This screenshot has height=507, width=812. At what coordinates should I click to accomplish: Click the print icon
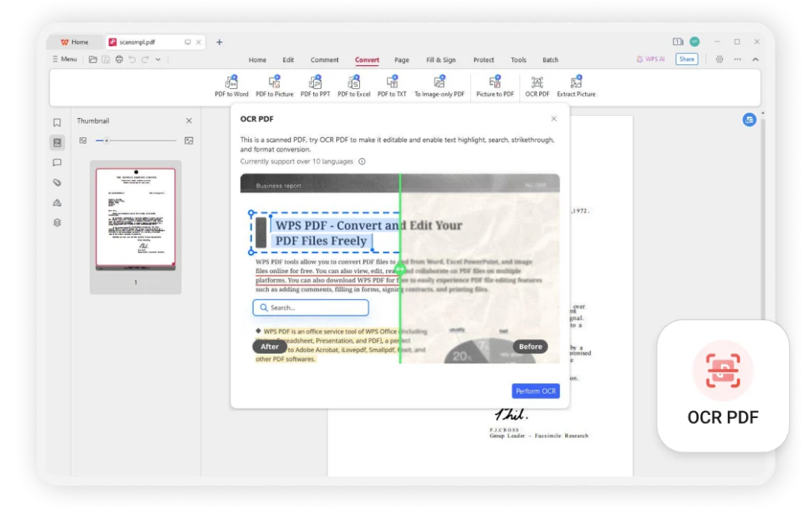tap(119, 60)
